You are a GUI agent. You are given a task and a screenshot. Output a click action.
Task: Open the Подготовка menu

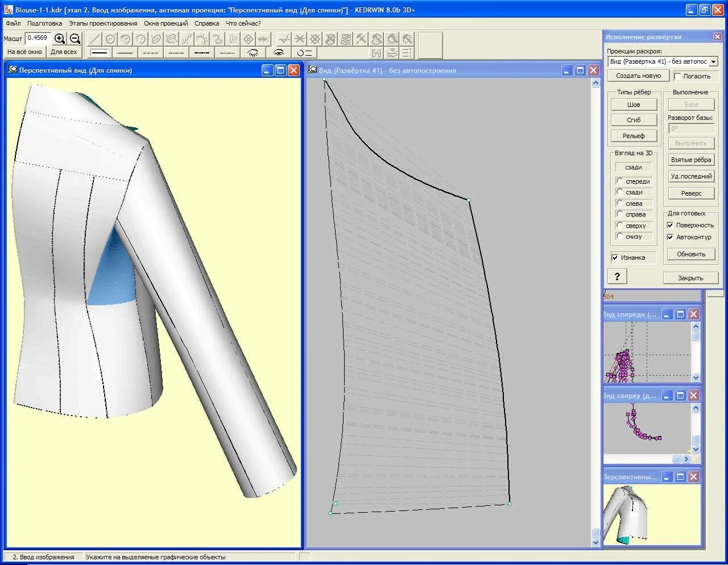click(x=44, y=23)
